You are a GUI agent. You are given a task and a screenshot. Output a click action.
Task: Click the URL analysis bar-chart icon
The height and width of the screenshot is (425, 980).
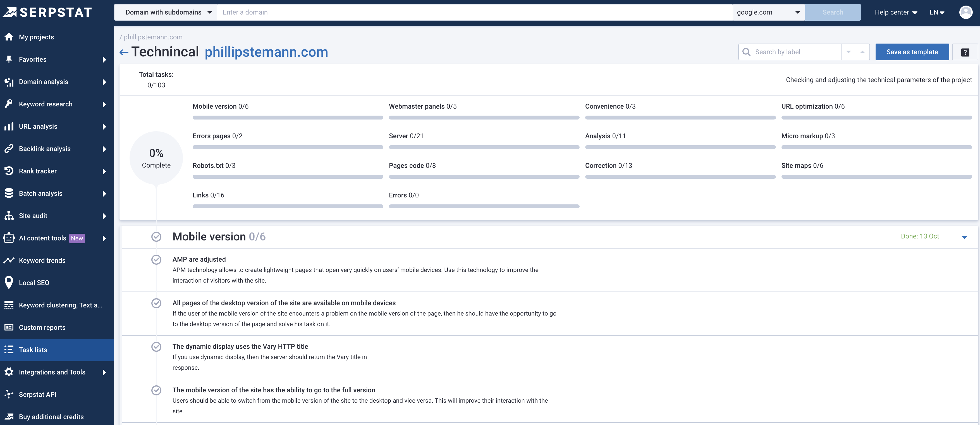(x=9, y=126)
